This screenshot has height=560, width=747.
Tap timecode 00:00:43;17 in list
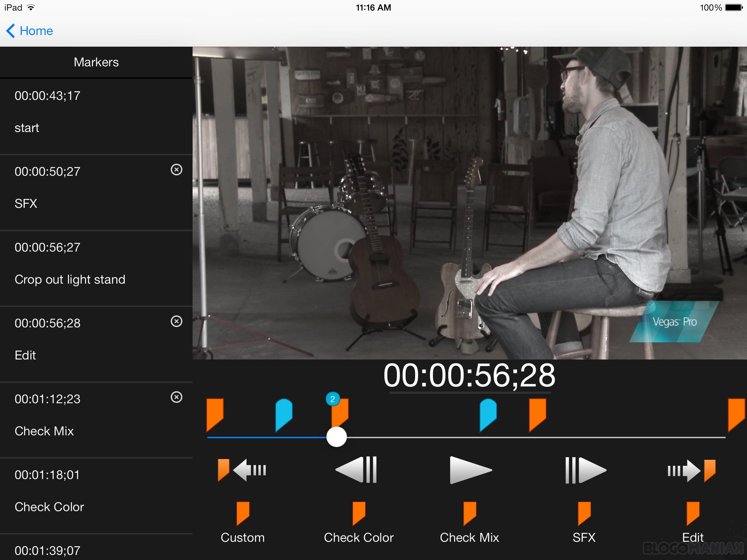[47, 96]
